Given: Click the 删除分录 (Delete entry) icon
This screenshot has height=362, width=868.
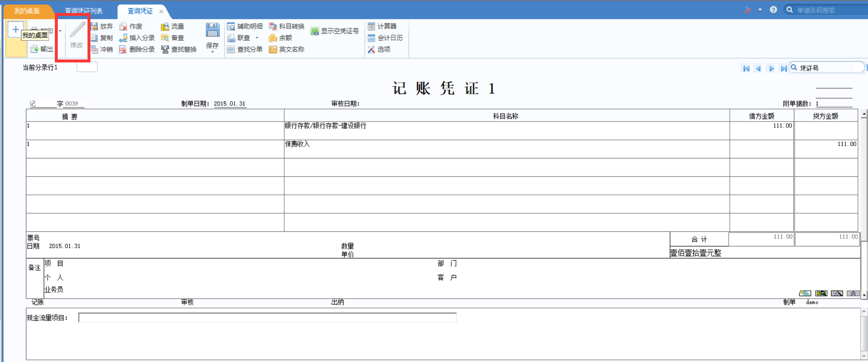Looking at the screenshot, I should tap(123, 49).
